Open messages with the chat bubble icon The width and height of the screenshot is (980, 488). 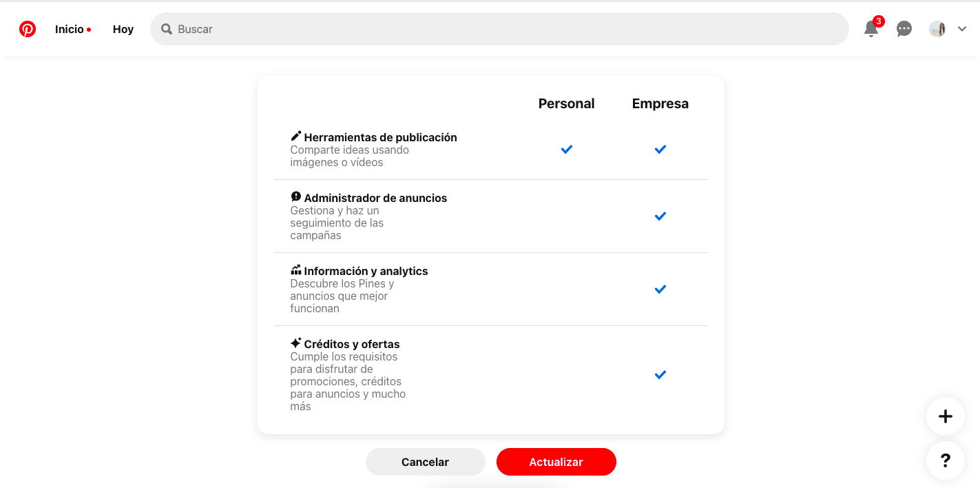click(x=904, y=29)
